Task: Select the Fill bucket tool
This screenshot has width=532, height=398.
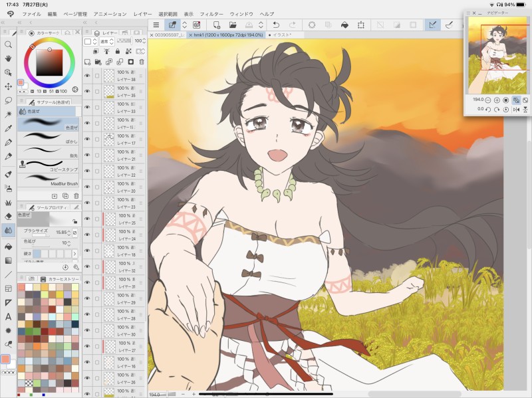Action: 8,247
